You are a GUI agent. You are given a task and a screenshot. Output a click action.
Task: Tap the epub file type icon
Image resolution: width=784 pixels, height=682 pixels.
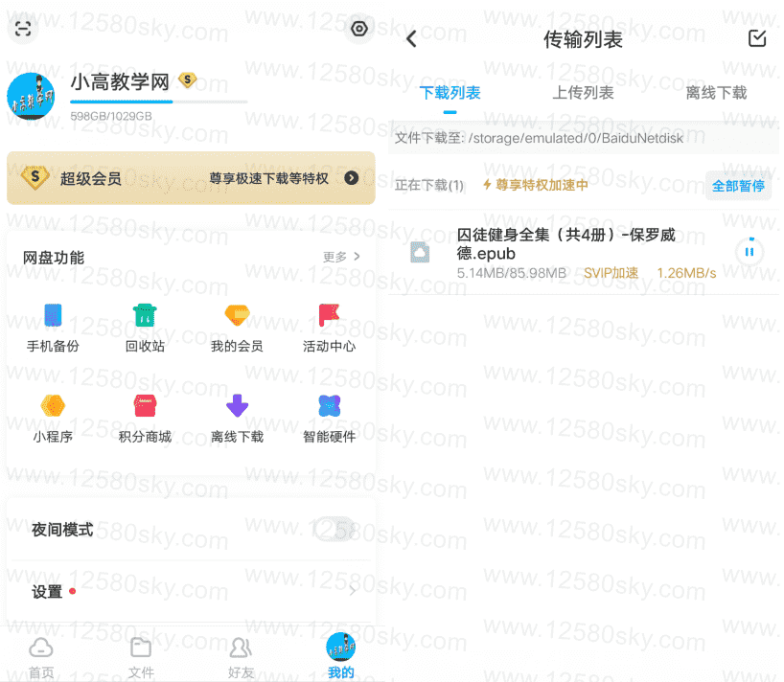(x=420, y=252)
